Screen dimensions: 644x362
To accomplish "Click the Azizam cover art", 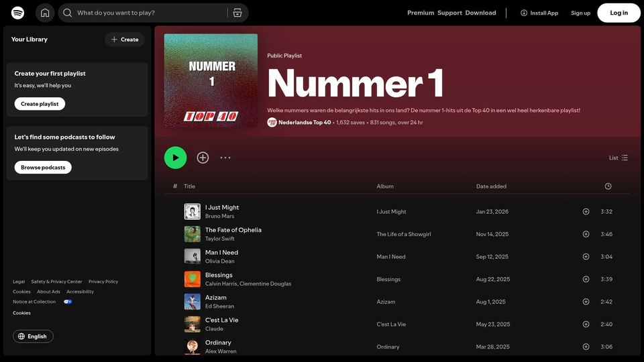I will (x=193, y=302).
